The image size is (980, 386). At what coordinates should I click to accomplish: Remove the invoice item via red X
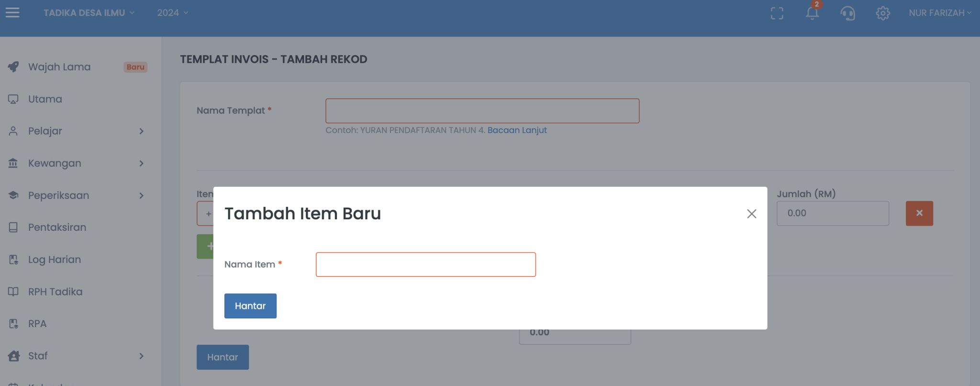(919, 213)
